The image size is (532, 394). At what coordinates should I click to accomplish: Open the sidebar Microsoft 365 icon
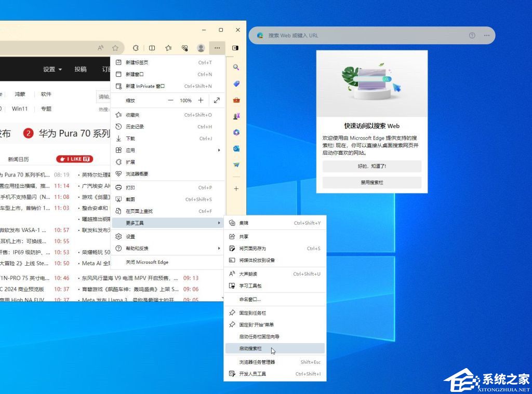pyautogui.click(x=236, y=132)
